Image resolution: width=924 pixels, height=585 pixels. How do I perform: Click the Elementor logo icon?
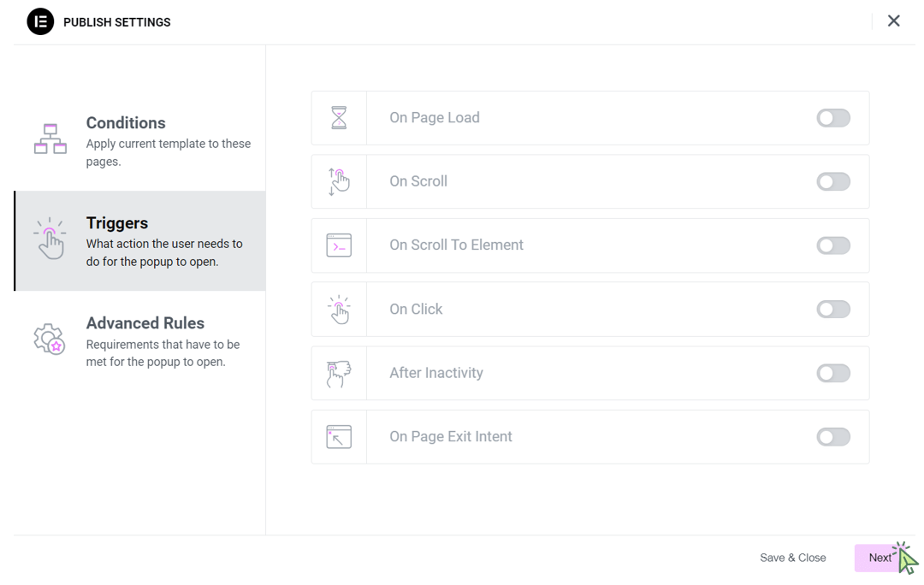pyautogui.click(x=40, y=21)
